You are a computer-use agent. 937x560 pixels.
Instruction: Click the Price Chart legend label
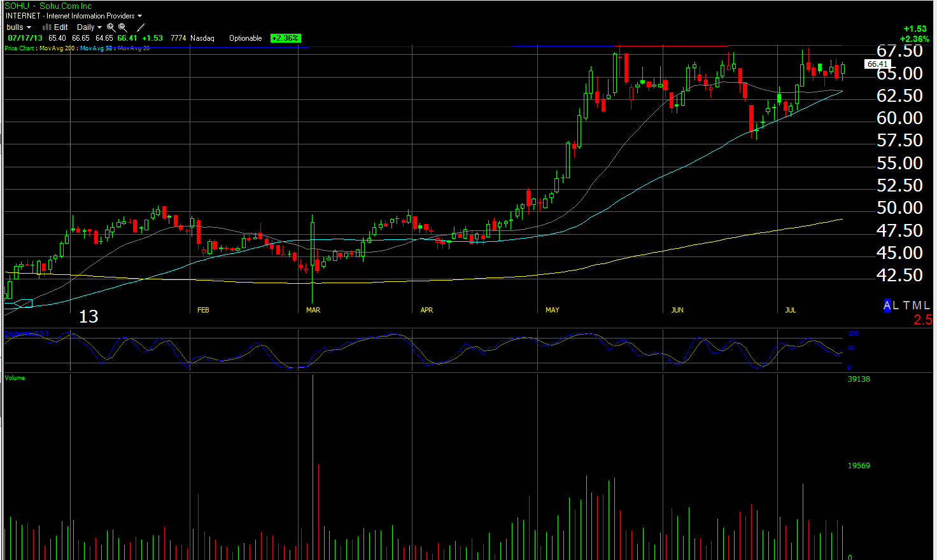point(19,48)
